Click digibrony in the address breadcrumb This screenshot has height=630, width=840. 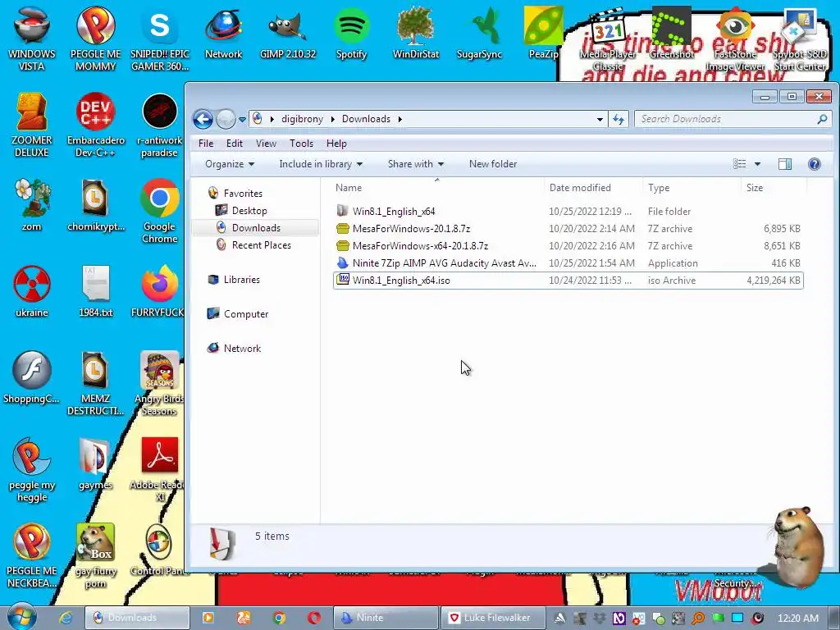point(302,119)
